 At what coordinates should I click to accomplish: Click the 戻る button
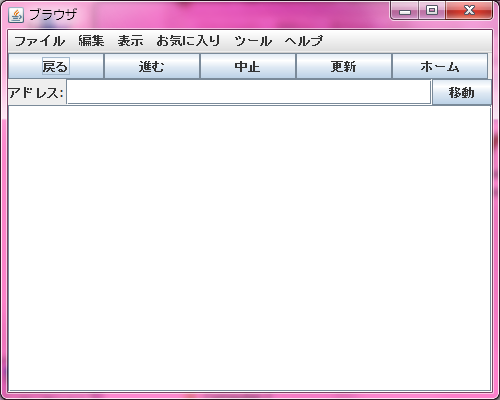point(56,66)
